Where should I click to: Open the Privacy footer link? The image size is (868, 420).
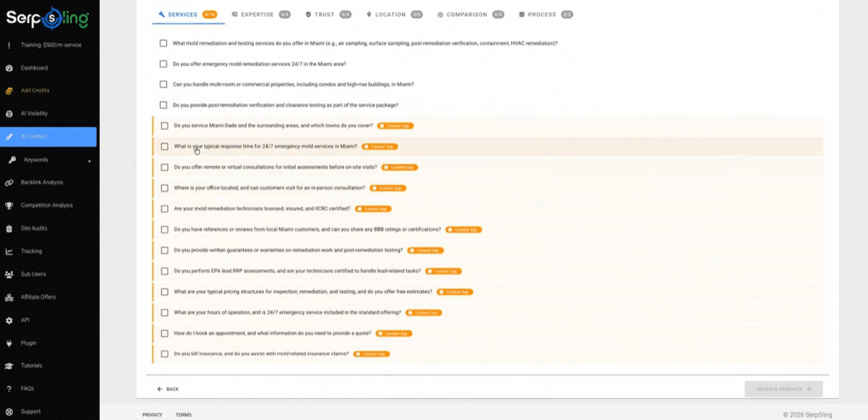point(152,415)
